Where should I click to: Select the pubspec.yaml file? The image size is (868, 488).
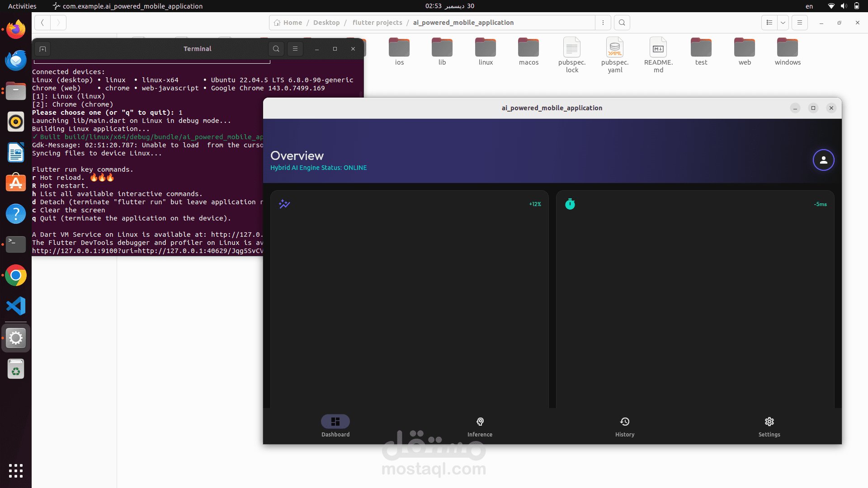(x=615, y=54)
